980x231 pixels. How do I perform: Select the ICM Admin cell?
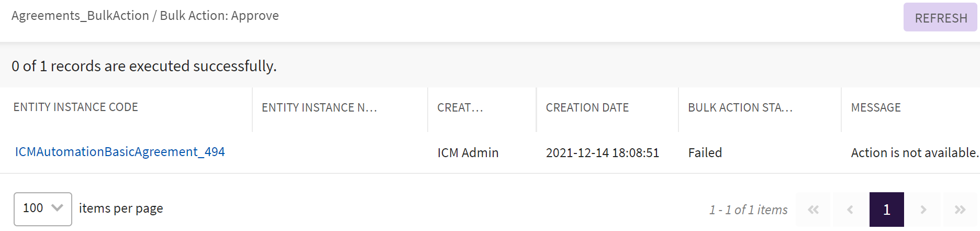(468, 153)
